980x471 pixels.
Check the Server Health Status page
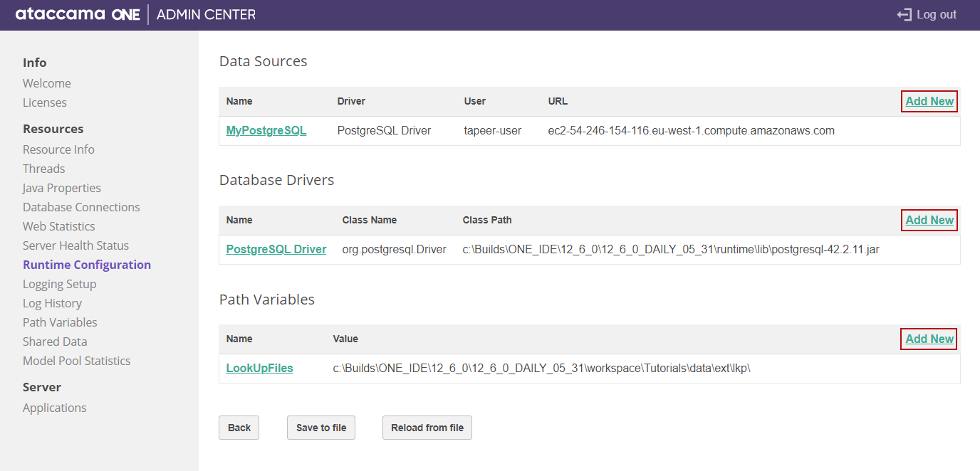click(x=75, y=245)
